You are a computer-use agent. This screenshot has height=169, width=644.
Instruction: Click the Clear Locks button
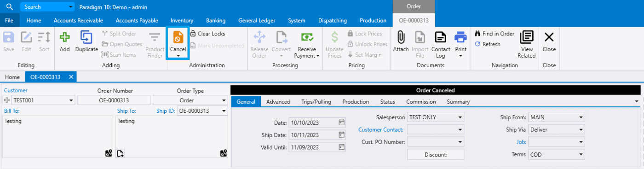[208, 34]
